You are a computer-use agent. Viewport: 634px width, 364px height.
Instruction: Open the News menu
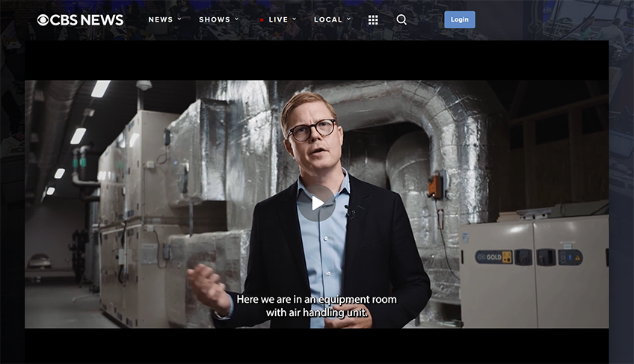click(x=161, y=19)
